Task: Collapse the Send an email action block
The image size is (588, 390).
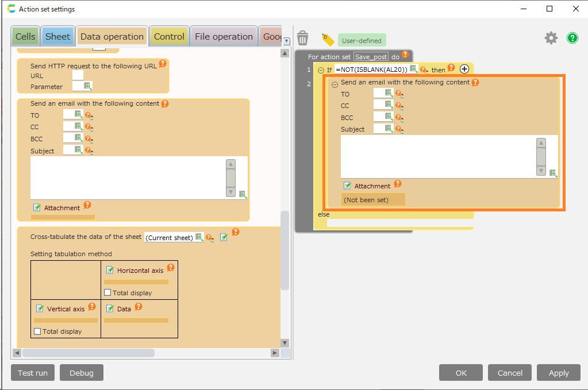Action: tap(335, 84)
